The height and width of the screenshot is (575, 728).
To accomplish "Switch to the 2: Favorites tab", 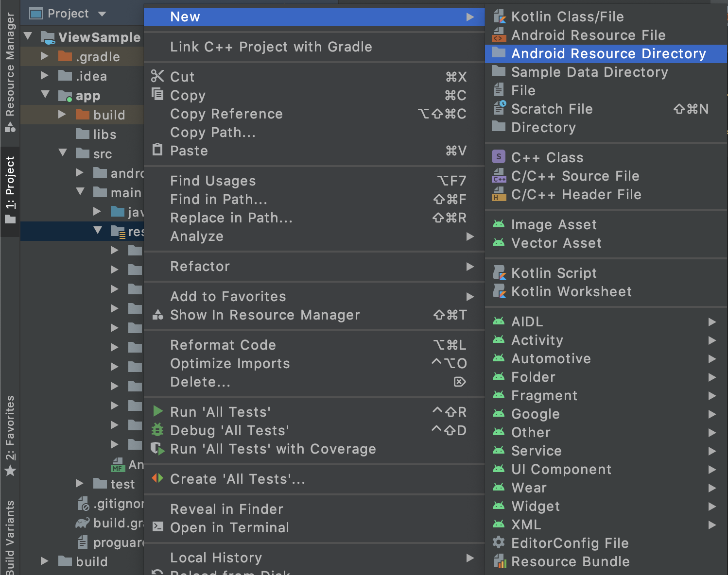I will 10,432.
